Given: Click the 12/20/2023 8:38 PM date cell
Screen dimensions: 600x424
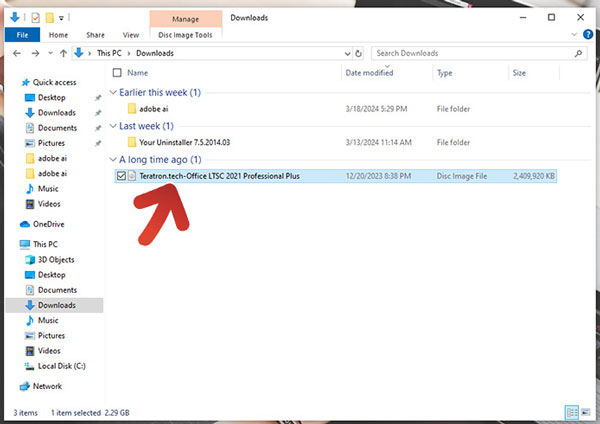Looking at the screenshot, I should 378,176.
